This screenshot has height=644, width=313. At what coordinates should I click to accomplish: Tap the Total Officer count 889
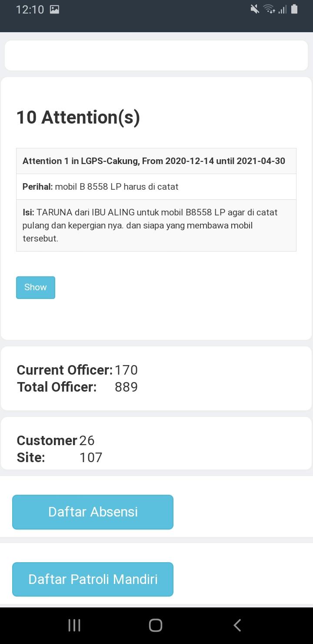pyautogui.click(x=126, y=387)
